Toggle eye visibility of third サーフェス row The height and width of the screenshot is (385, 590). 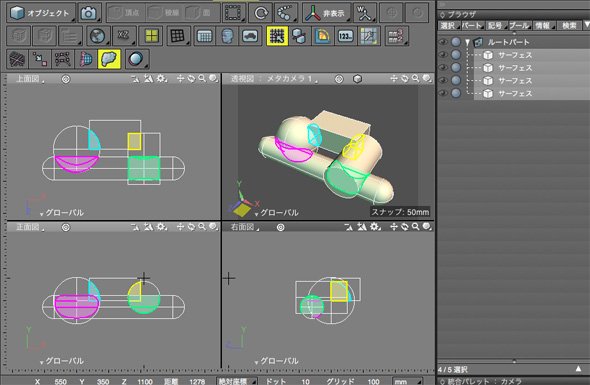click(x=444, y=81)
